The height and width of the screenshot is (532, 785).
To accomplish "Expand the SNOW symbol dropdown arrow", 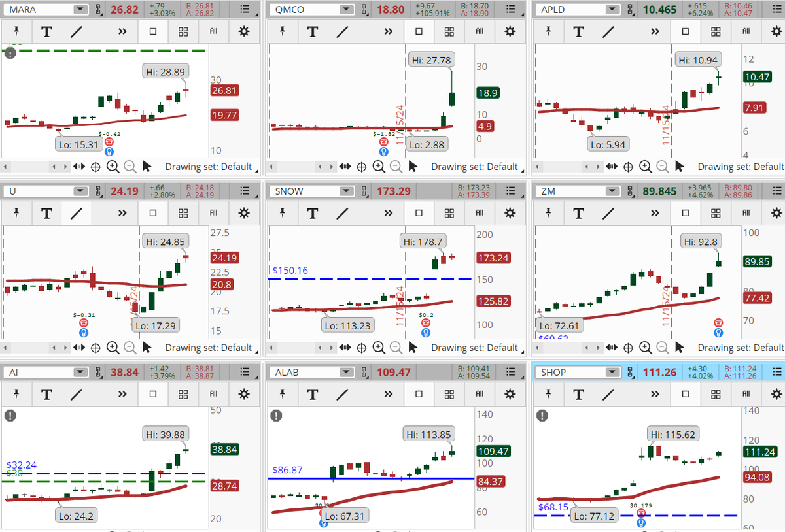I will pos(346,191).
